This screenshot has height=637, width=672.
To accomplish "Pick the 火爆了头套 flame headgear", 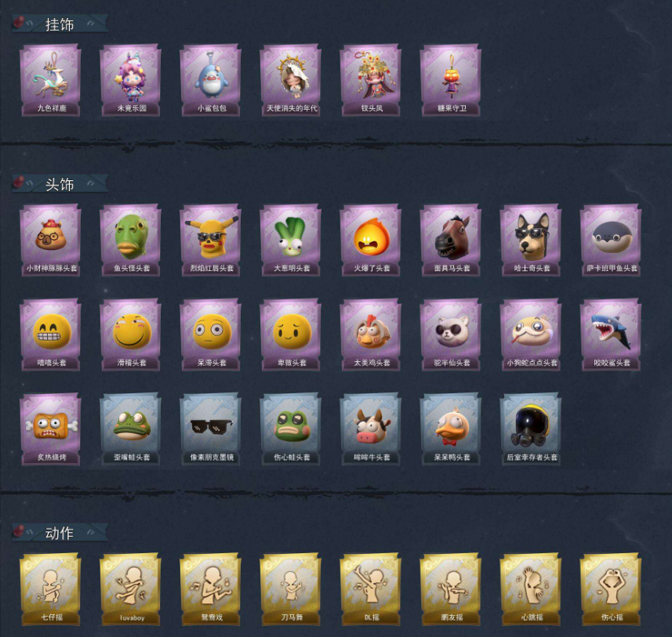I will point(371,240).
